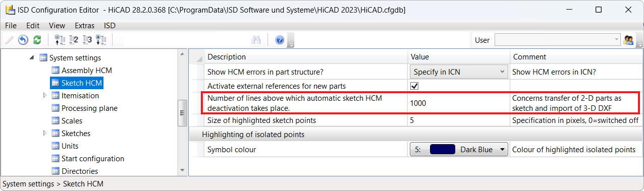Click the binoculars search icon
This screenshot has height=191, width=644.
[256, 40]
